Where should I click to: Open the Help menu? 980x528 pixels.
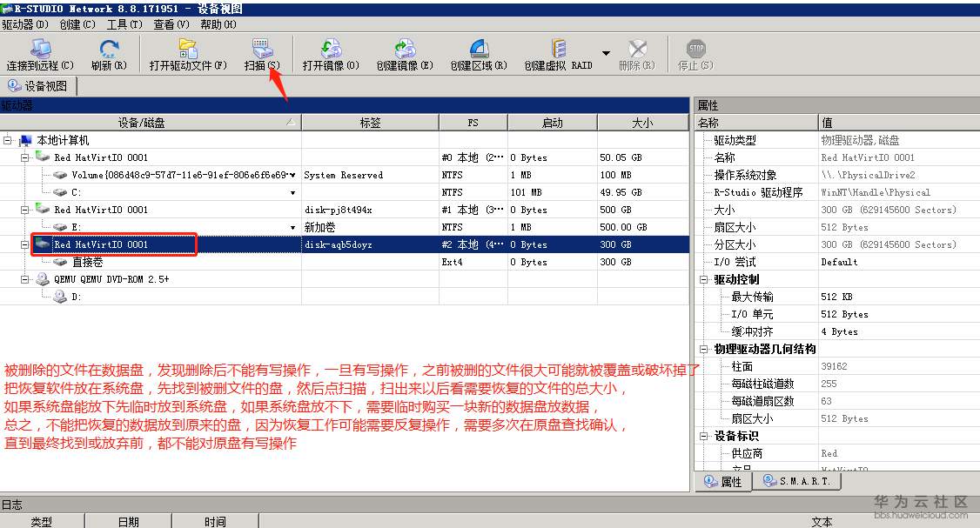pyautogui.click(x=218, y=24)
